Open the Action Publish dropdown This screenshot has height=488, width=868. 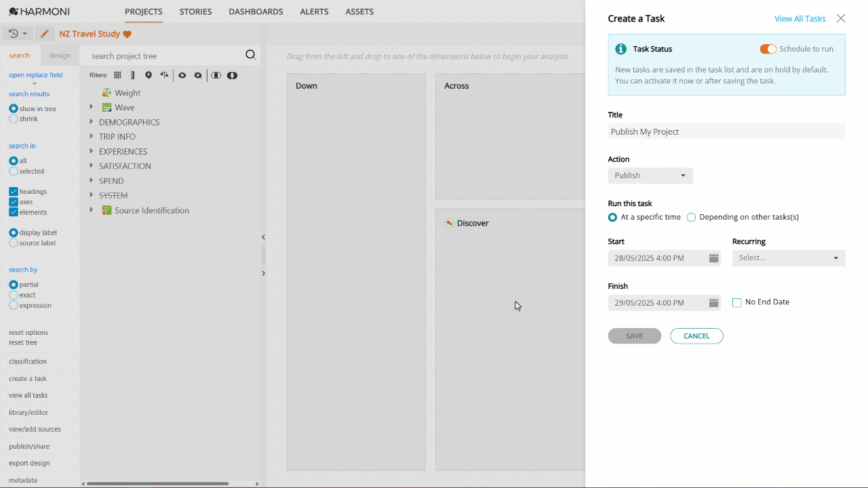650,176
